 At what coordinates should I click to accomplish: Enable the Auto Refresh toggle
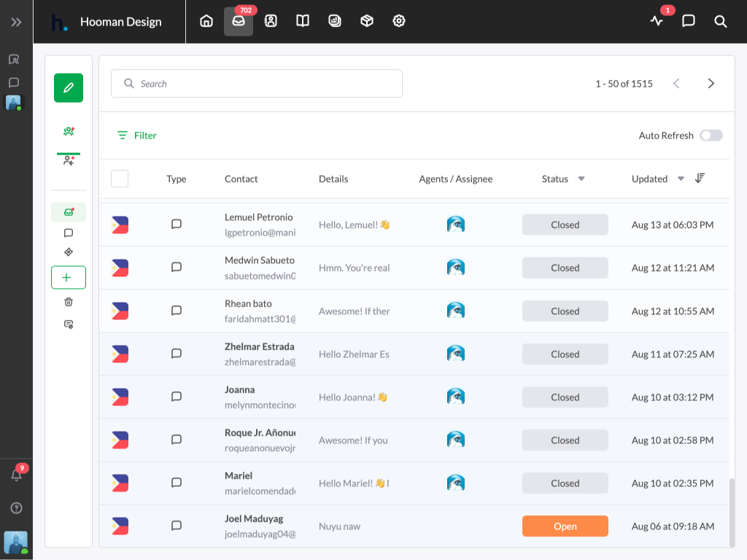[711, 136]
